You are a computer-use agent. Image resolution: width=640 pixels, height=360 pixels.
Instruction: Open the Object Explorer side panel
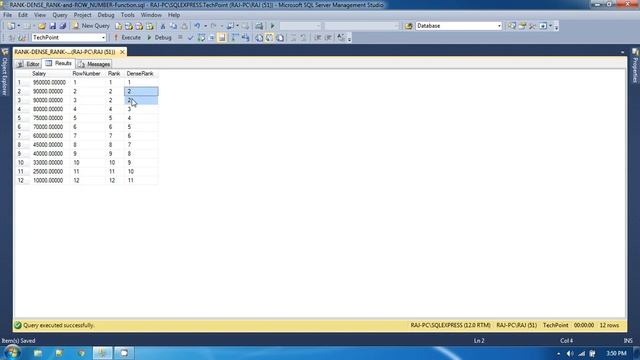click(5, 73)
